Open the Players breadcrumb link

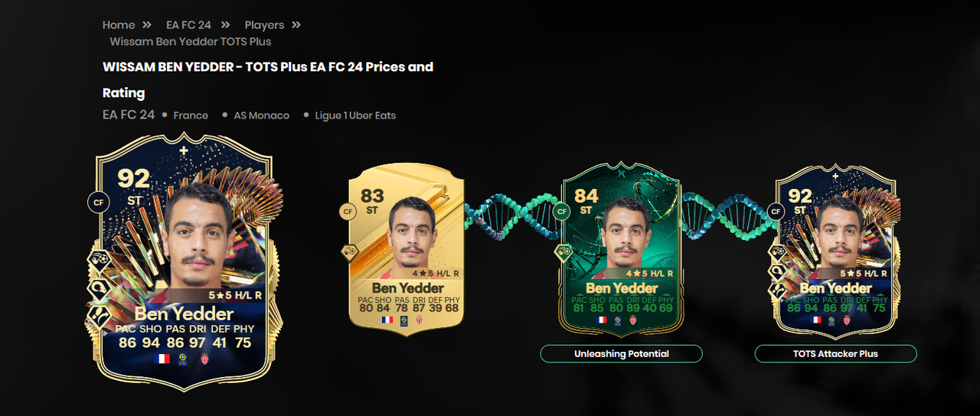pyautogui.click(x=264, y=25)
